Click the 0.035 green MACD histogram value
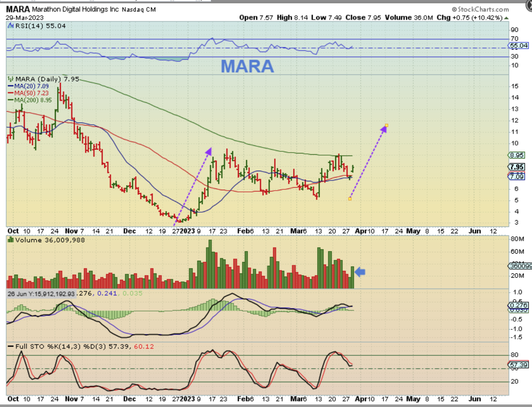The height and width of the screenshot is (407, 532). tap(133, 293)
